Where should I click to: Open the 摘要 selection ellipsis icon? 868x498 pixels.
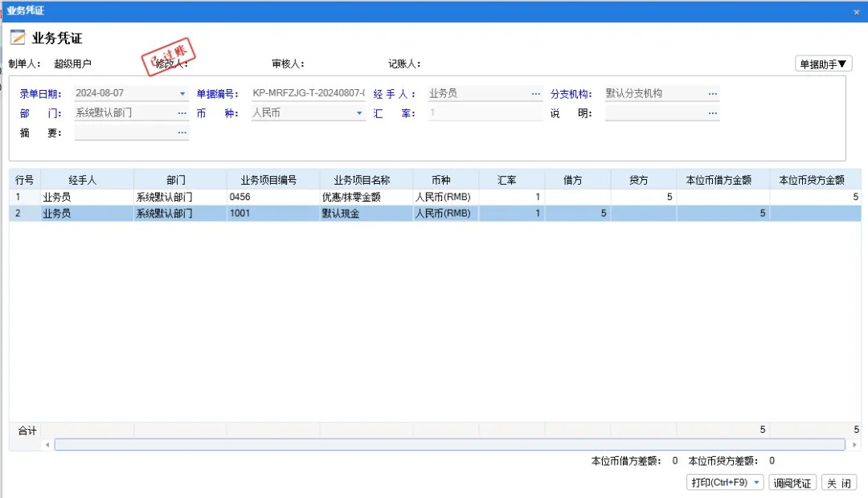(x=182, y=133)
